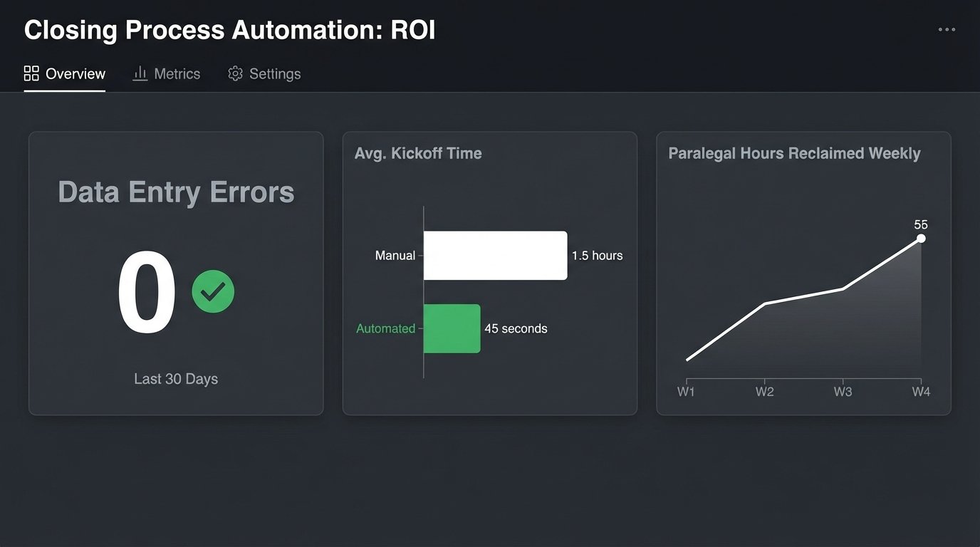Select the Manual bar in Kickoff Time chart
Image resolution: width=980 pixels, height=547 pixels.
click(494, 255)
